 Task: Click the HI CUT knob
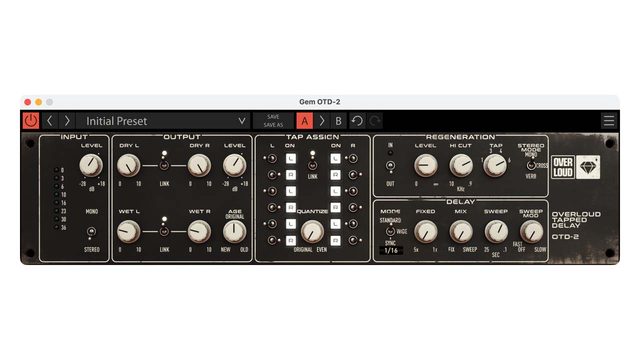coord(461,165)
